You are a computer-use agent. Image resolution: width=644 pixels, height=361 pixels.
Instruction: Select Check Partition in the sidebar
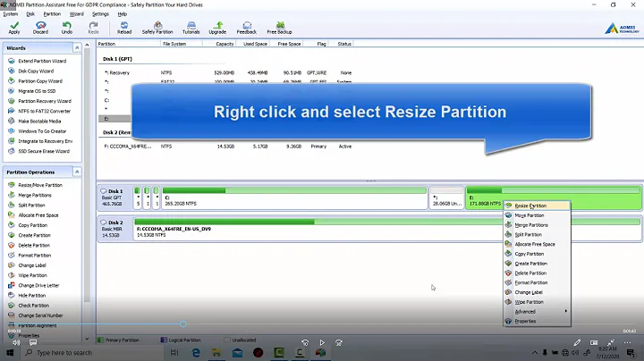(x=29, y=306)
